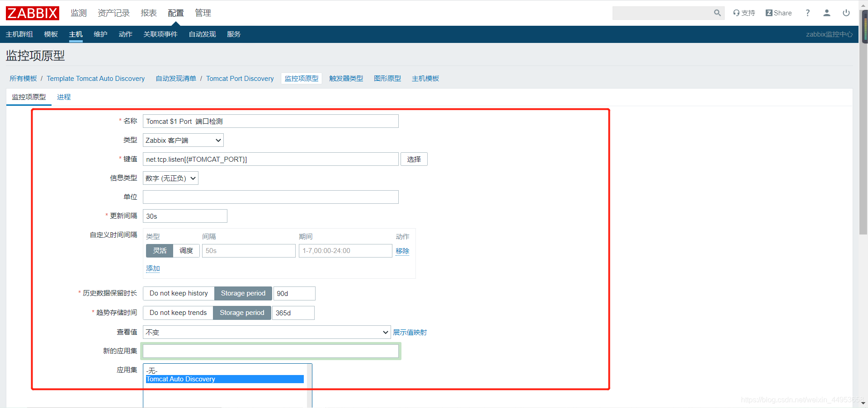Click the 90d history field
The width and height of the screenshot is (868, 408).
click(x=294, y=293)
